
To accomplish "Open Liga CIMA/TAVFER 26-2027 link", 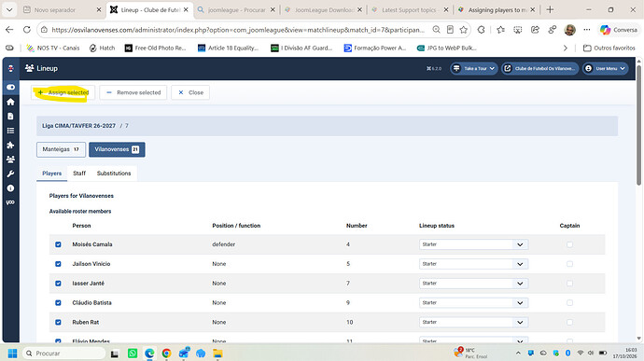I will (78, 126).
